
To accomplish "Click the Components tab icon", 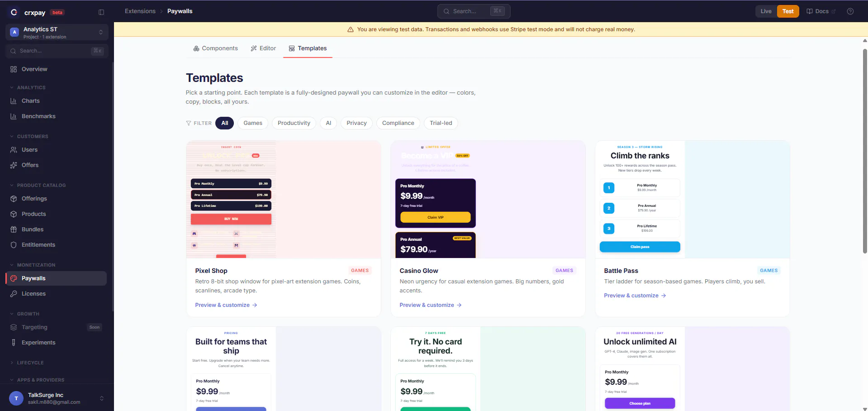I will 196,48.
